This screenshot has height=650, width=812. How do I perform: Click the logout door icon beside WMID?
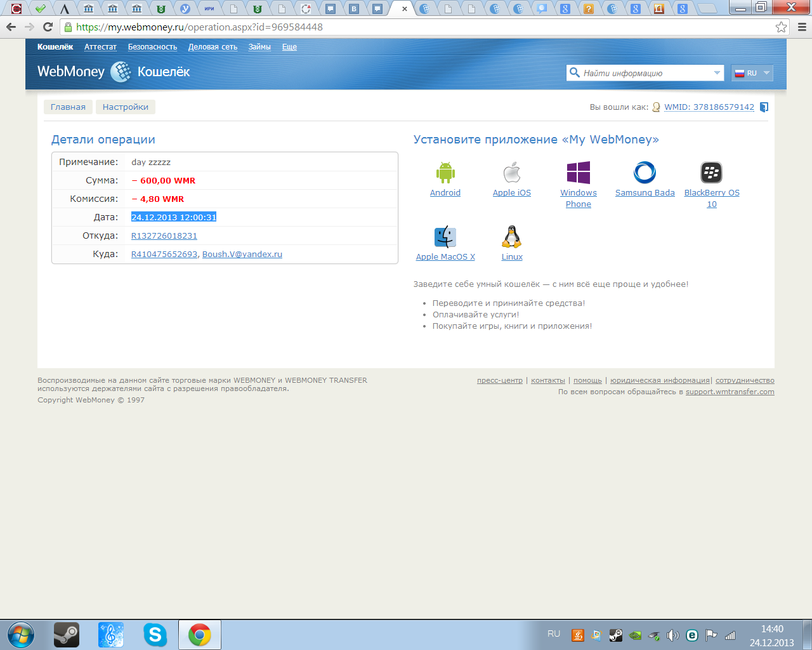[x=764, y=107]
